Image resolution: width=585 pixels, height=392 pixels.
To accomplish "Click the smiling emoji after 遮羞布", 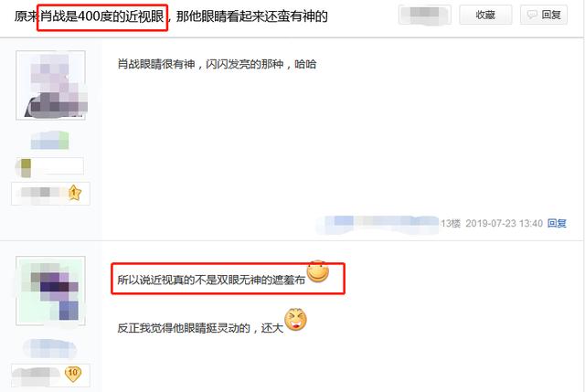I will point(318,271).
